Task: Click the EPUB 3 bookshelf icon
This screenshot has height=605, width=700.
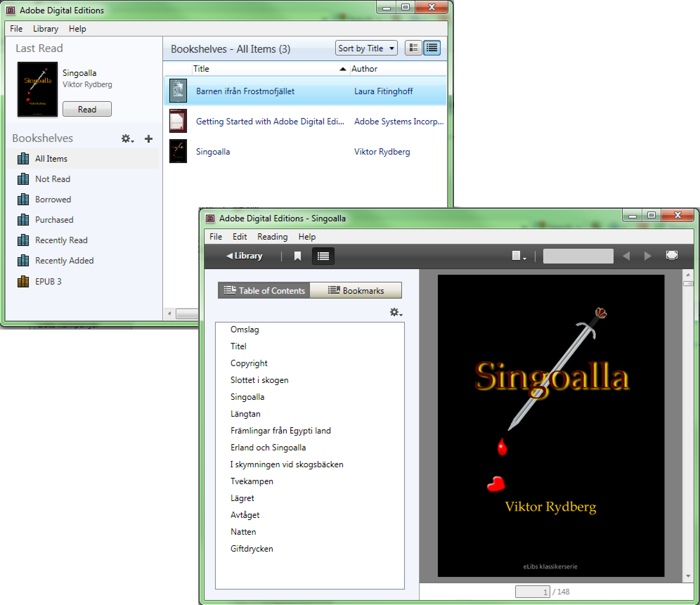Action: [23, 281]
